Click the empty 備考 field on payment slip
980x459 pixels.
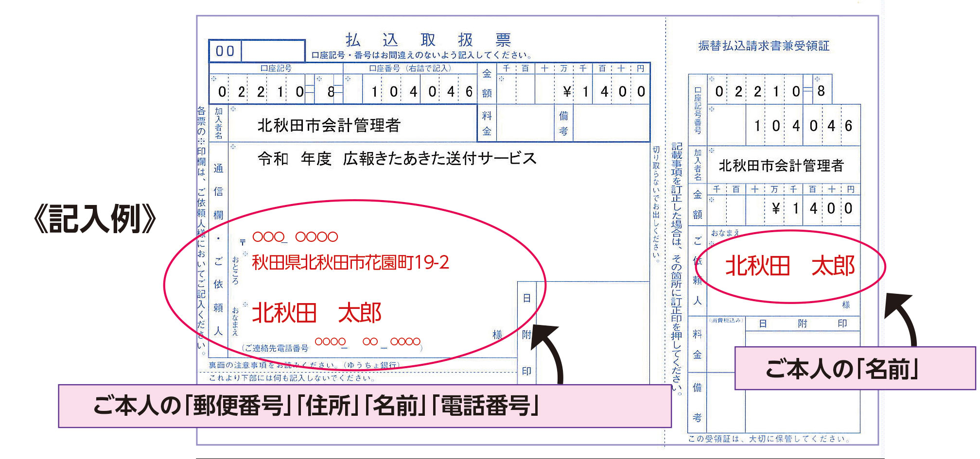point(611,123)
